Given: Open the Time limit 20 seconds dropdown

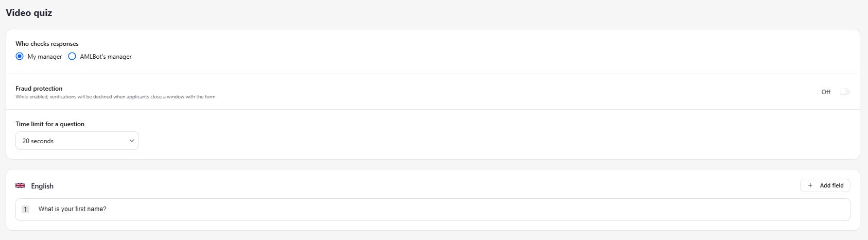Looking at the screenshot, I should point(77,141).
